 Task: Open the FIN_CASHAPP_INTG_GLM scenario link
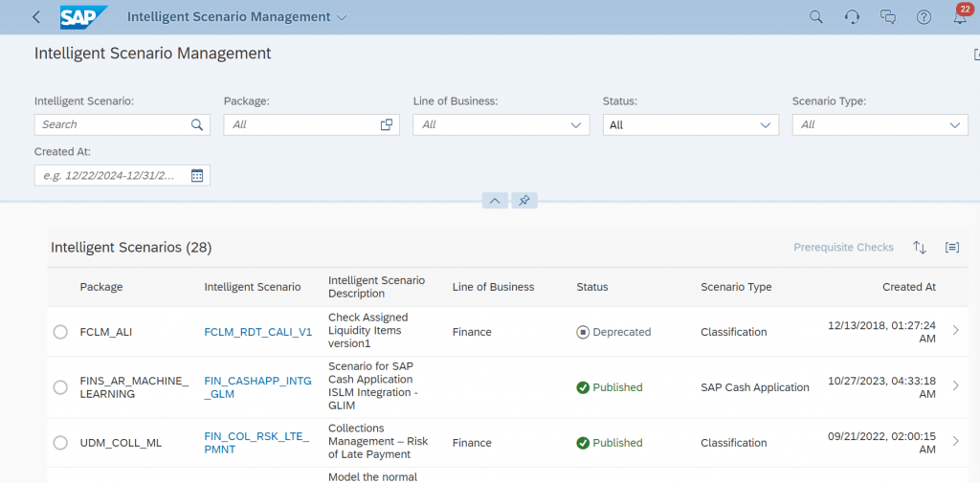[257, 387]
